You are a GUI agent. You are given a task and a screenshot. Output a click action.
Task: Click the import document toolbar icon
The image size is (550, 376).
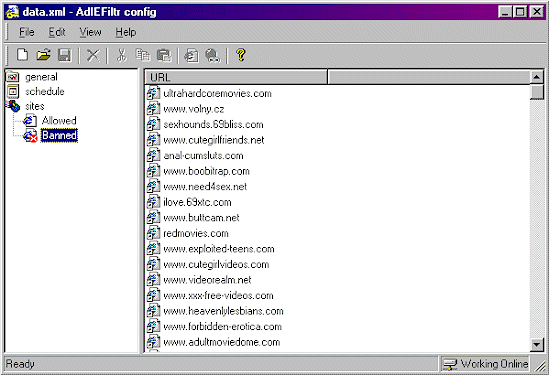(192, 55)
